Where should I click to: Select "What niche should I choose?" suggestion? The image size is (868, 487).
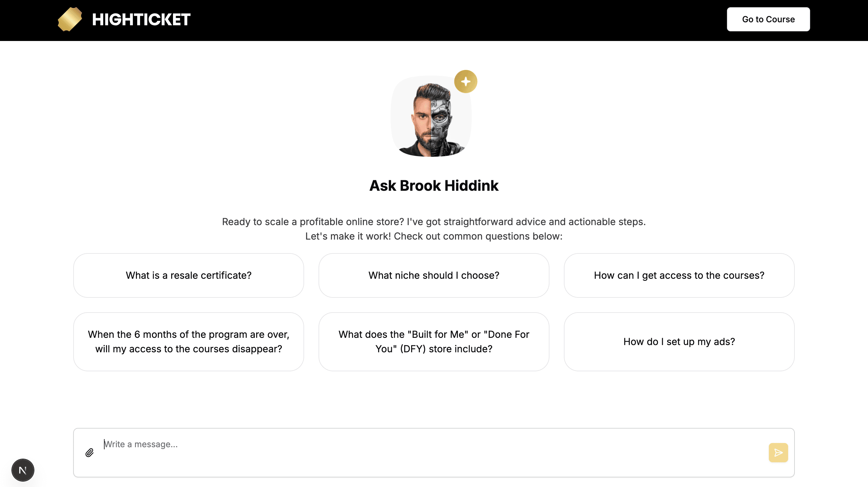coord(434,275)
